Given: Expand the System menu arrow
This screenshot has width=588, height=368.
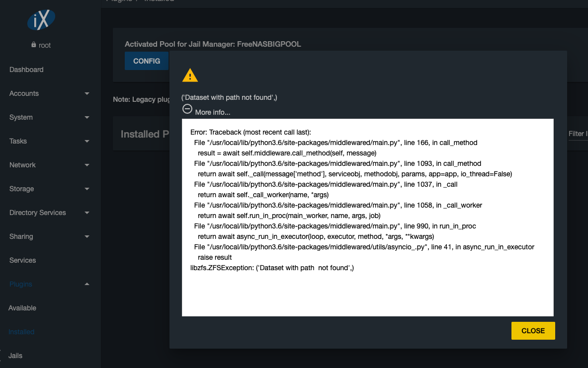Looking at the screenshot, I should [87, 117].
